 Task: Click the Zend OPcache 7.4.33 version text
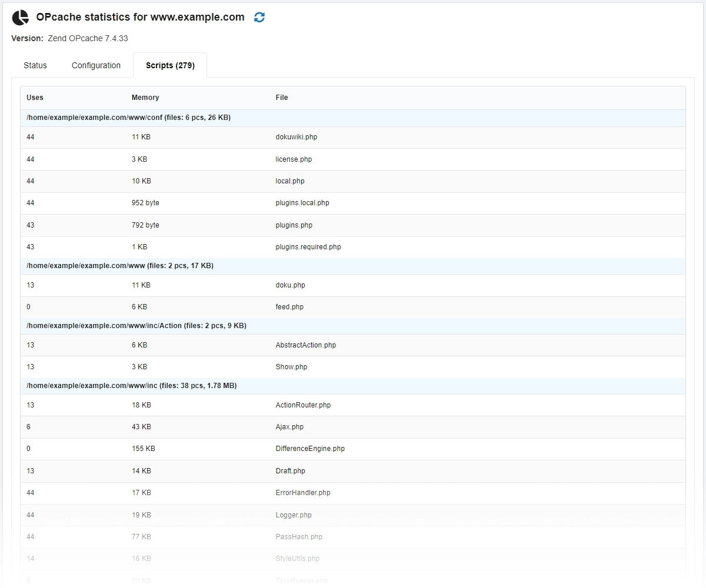click(88, 38)
